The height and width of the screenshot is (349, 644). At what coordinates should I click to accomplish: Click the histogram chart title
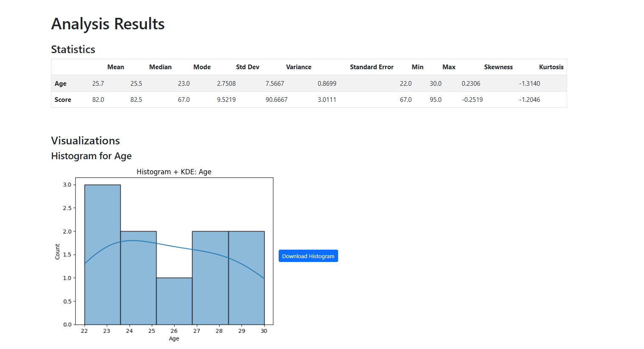point(174,172)
